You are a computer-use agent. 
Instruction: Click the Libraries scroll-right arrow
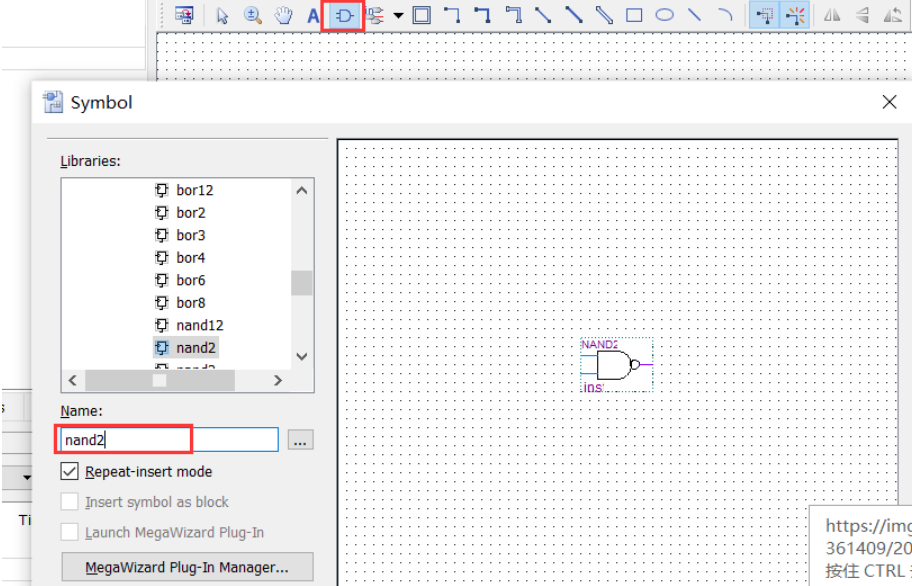click(x=277, y=380)
